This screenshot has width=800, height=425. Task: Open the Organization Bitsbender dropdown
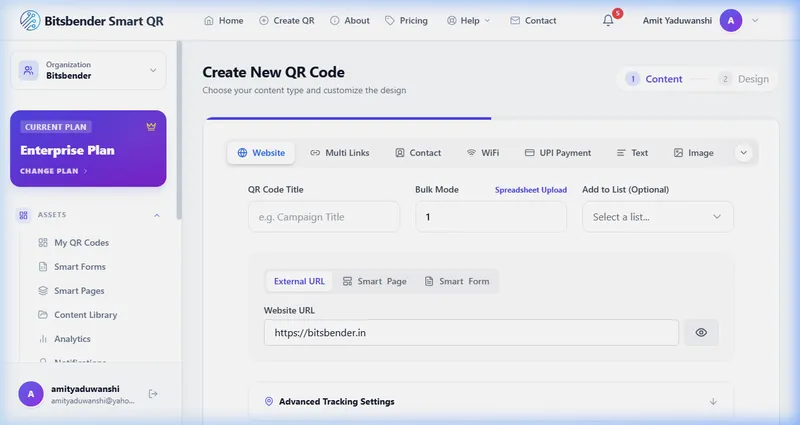88,70
